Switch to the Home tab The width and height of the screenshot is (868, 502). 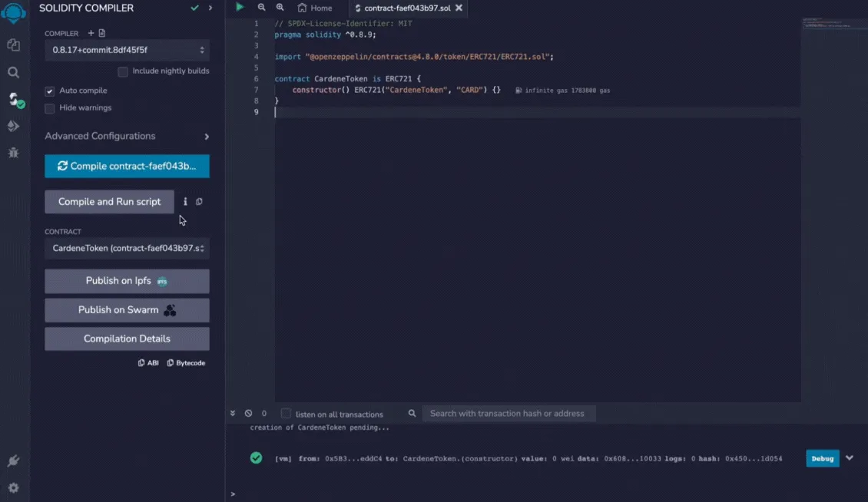pos(315,8)
